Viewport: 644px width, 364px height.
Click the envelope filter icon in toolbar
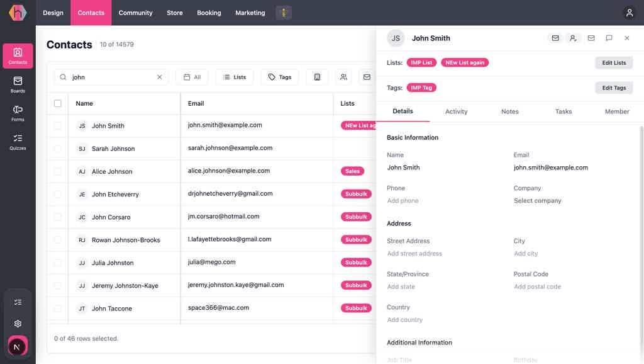point(367,77)
